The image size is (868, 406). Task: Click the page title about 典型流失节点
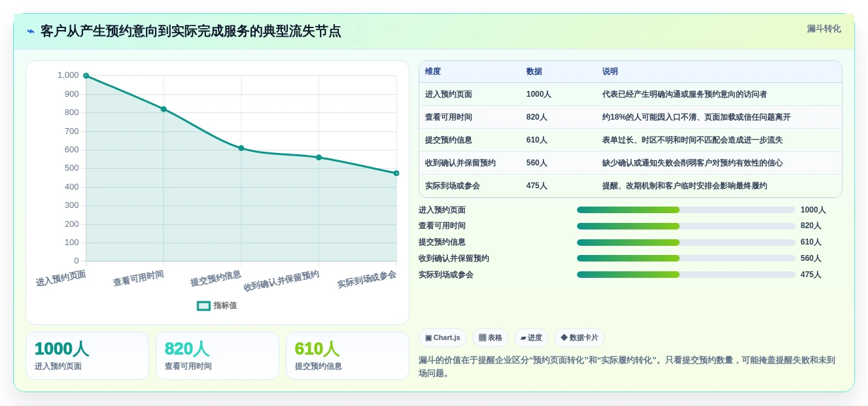191,31
